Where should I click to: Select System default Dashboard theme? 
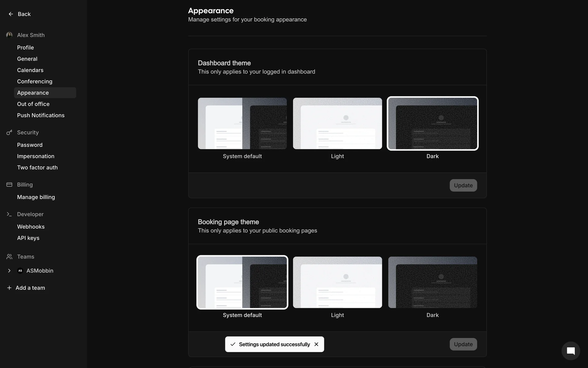coord(242,124)
